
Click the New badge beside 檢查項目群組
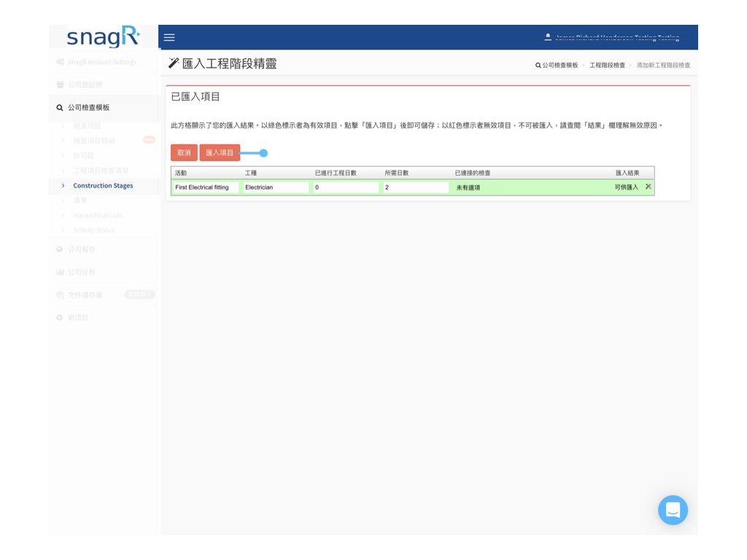(149, 139)
